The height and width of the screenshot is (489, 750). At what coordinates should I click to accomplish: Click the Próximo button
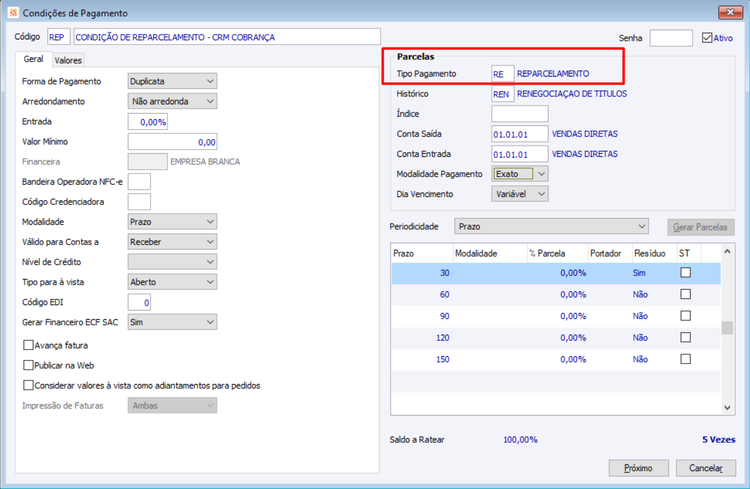click(x=639, y=468)
